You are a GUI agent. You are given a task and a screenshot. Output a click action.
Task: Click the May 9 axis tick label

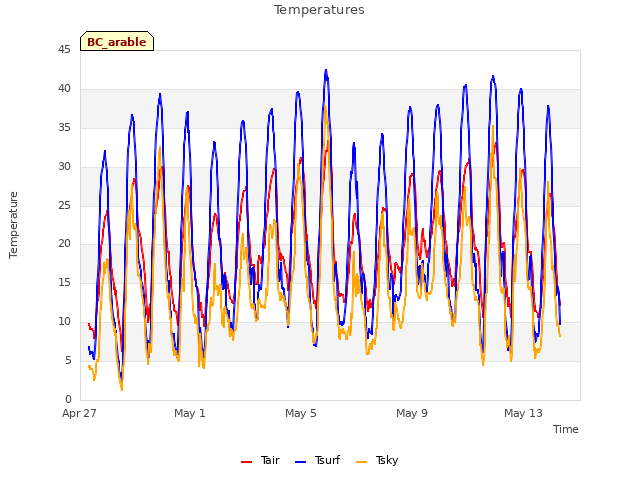(412, 413)
